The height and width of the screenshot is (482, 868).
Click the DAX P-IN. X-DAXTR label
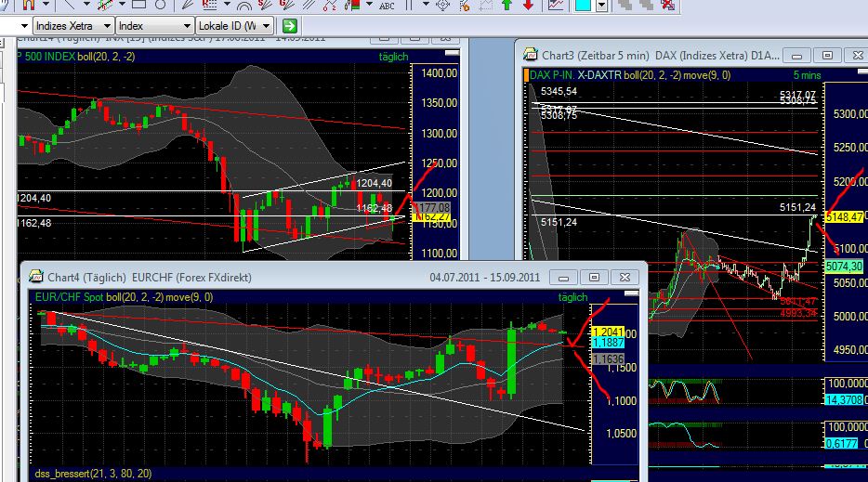[x=575, y=75]
